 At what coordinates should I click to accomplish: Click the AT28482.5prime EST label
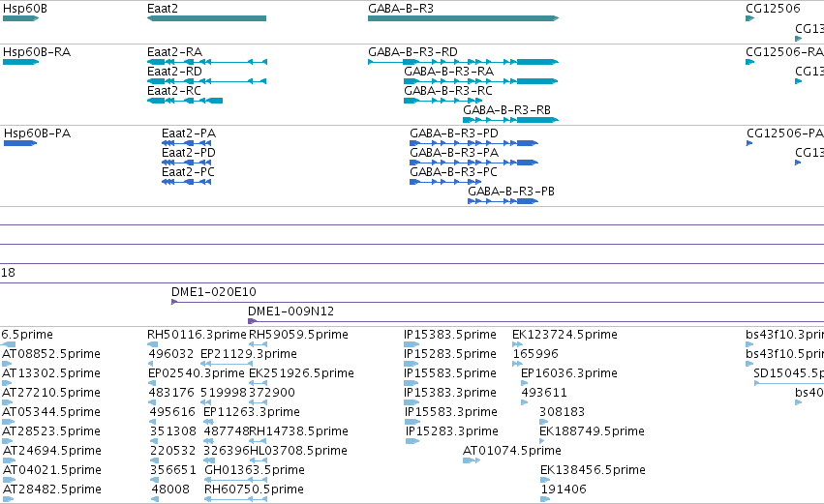tap(51, 489)
